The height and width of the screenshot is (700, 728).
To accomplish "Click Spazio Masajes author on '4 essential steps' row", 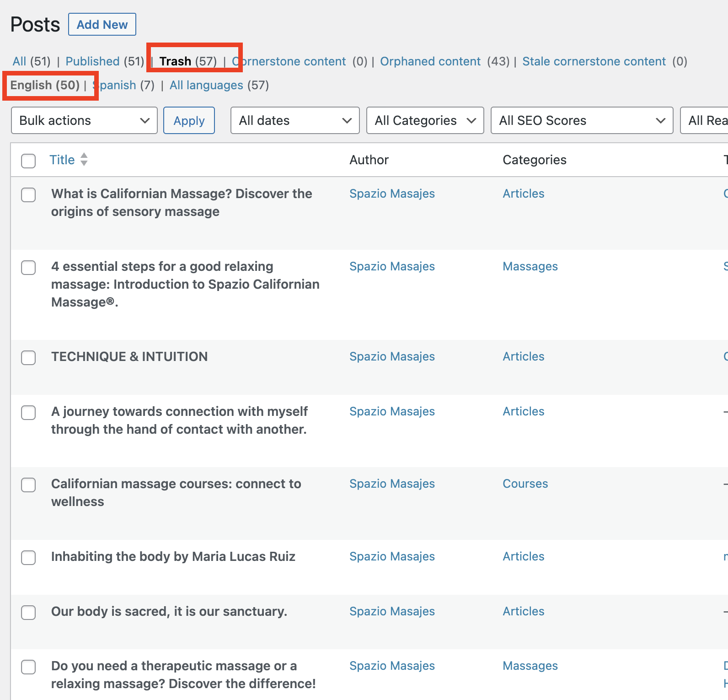I will (x=392, y=266).
